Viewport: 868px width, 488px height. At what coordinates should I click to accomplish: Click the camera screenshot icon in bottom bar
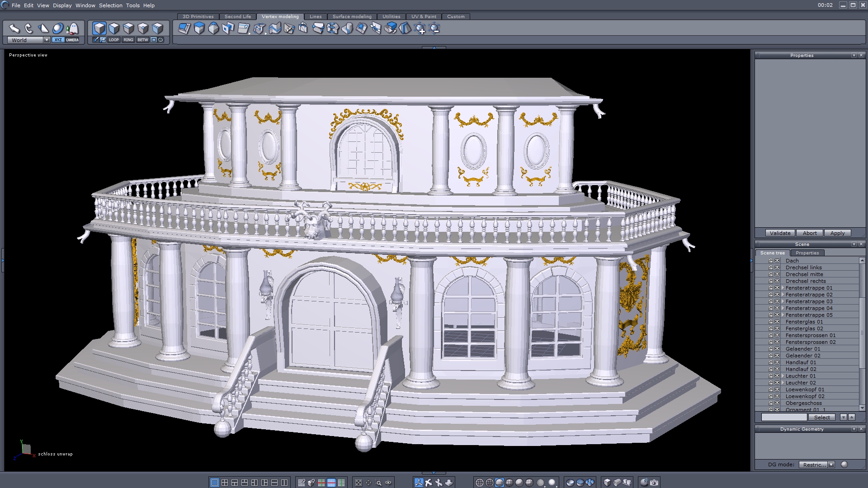point(654,483)
